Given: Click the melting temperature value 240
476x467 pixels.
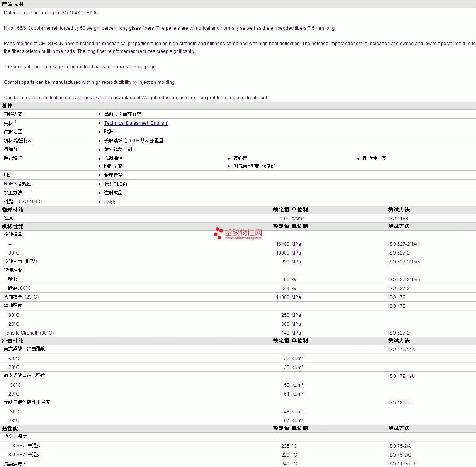Looking at the screenshot, I should coord(285,464).
